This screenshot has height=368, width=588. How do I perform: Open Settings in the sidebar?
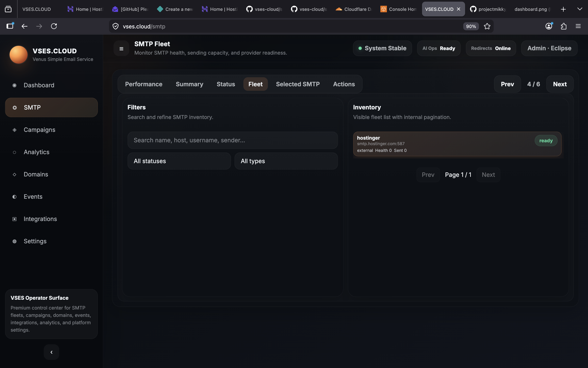point(51,241)
